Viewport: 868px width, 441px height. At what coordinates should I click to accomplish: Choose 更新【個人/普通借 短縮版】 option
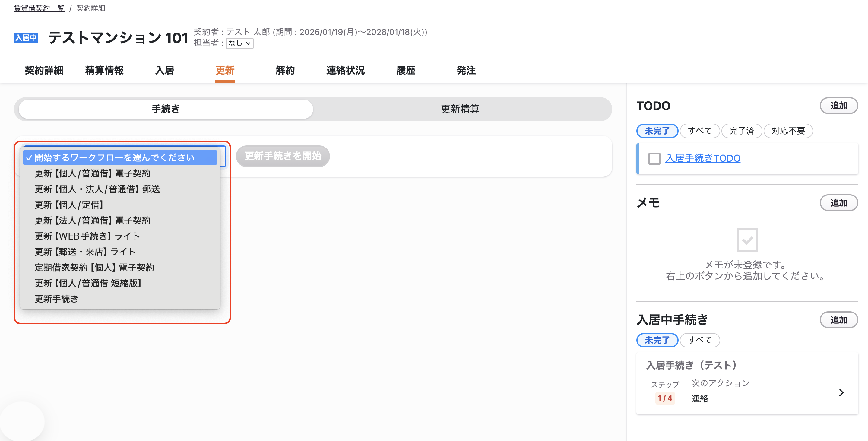click(120, 283)
